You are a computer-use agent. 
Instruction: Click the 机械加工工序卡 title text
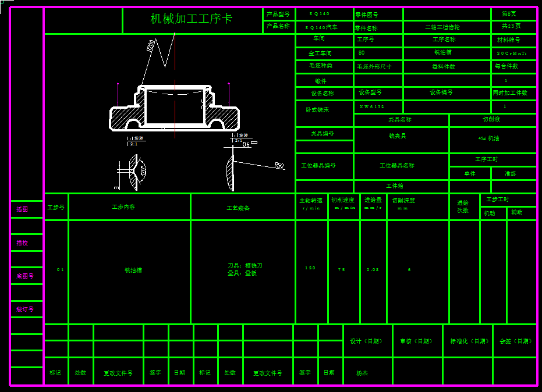(192, 19)
